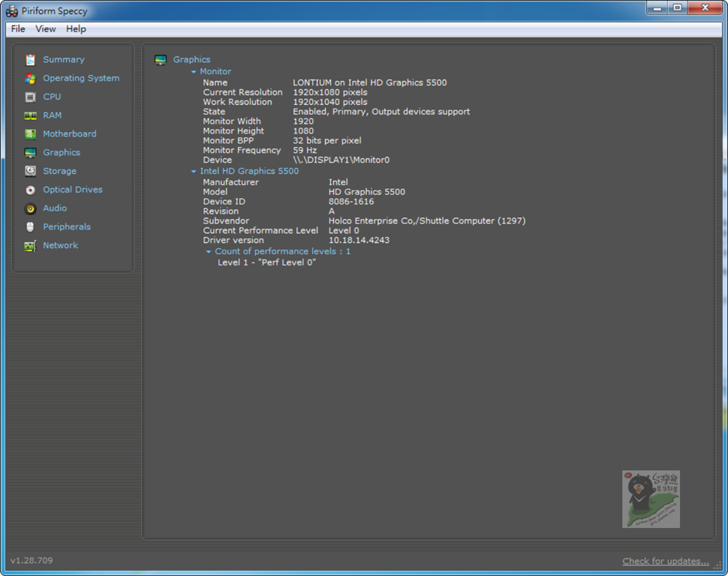Collapse the Intel HD Graphics 5500 arrow

click(194, 171)
